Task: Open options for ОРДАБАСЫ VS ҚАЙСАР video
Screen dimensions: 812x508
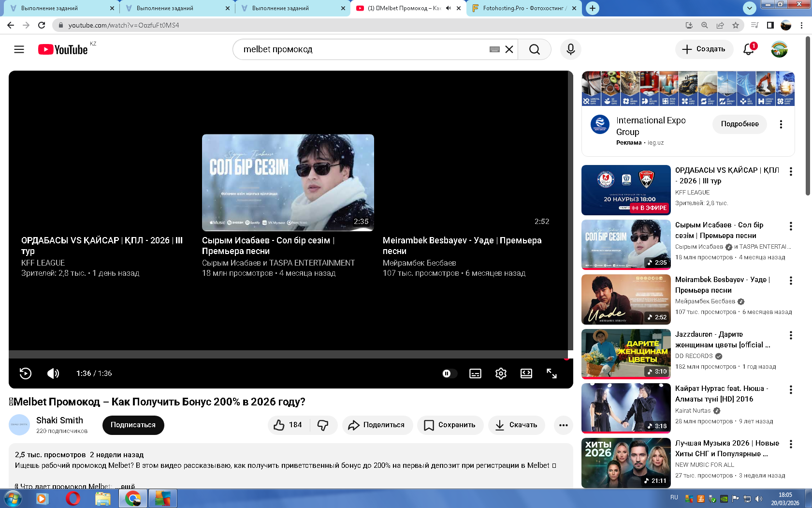Action: click(791, 171)
